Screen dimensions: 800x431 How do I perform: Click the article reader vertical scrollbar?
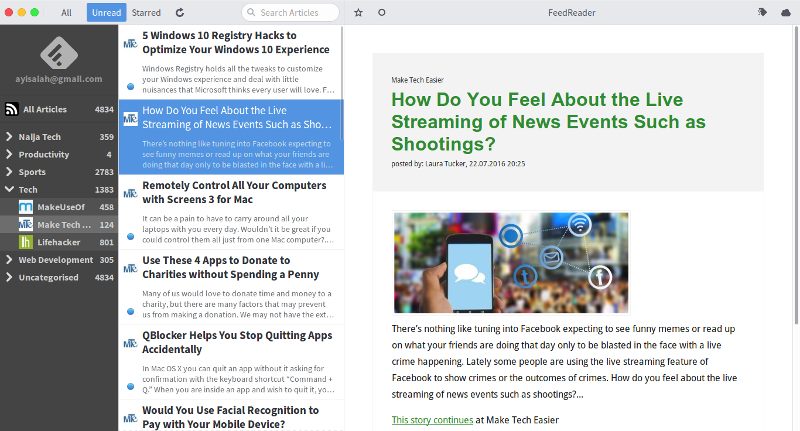coord(796,174)
